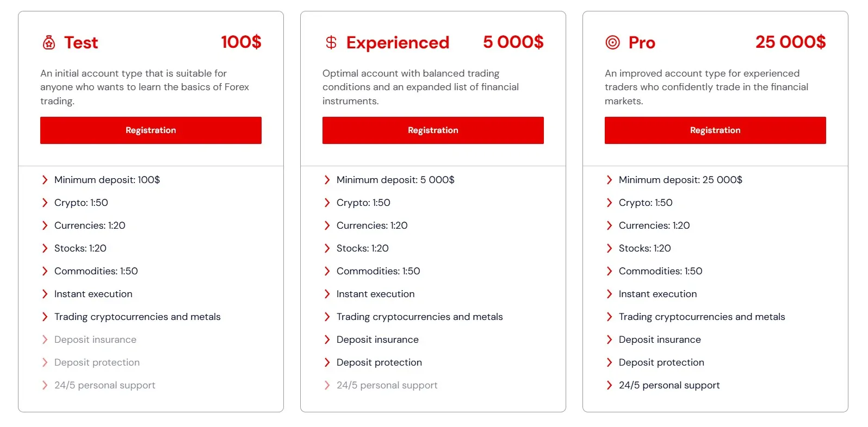868x427 pixels.
Task: Click the 5 000$ price label
Action: (513, 42)
